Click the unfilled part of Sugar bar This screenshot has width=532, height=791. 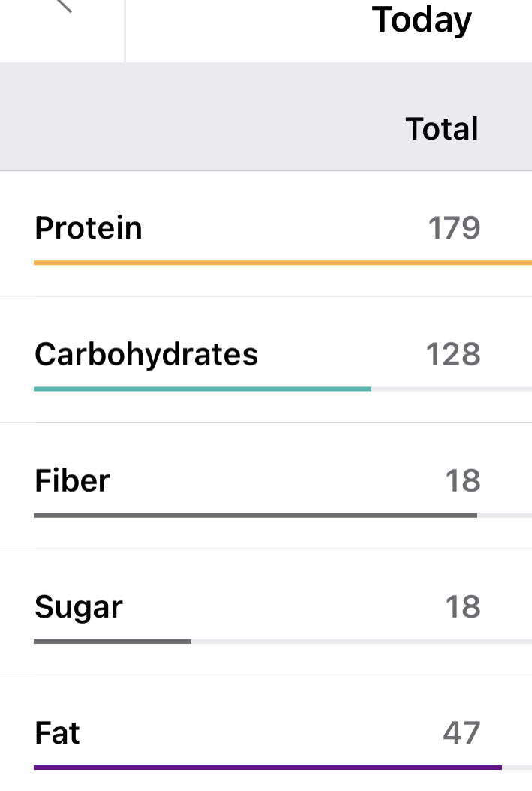pyautogui.click(x=360, y=641)
